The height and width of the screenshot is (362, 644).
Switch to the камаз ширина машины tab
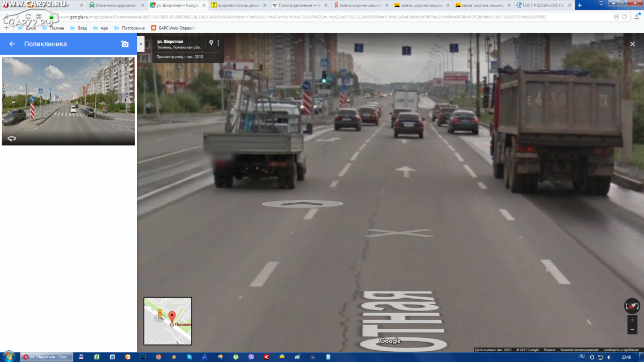pyautogui.click(x=482, y=5)
